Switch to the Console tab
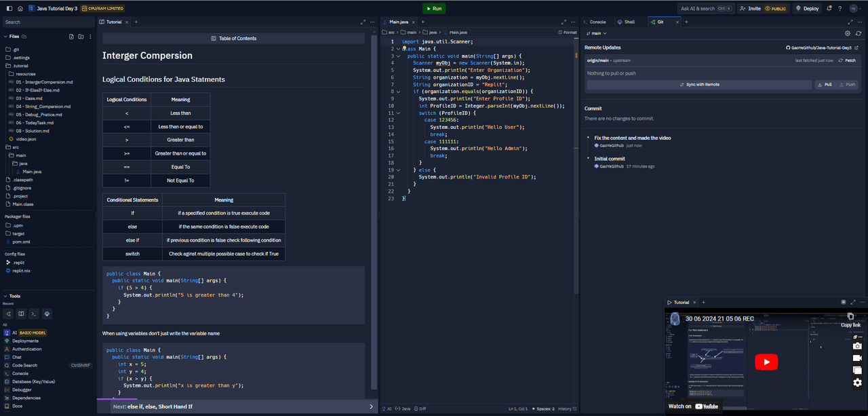This screenshot has width=868, height=416. click(x=597, y=22)
